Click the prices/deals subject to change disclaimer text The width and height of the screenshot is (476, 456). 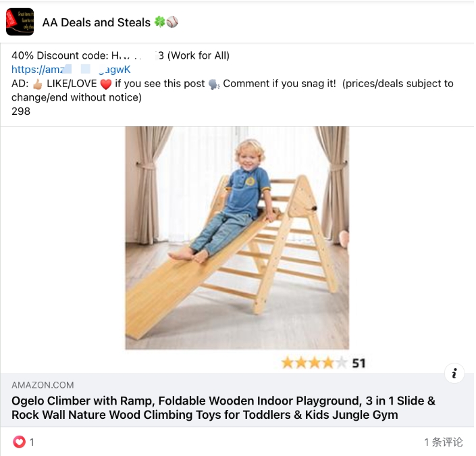232,91
